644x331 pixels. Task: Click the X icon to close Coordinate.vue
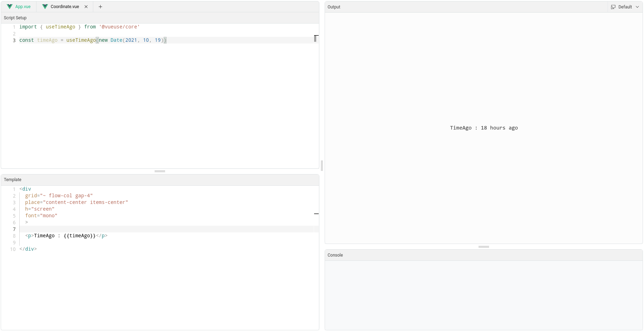[x=86, y=6]
